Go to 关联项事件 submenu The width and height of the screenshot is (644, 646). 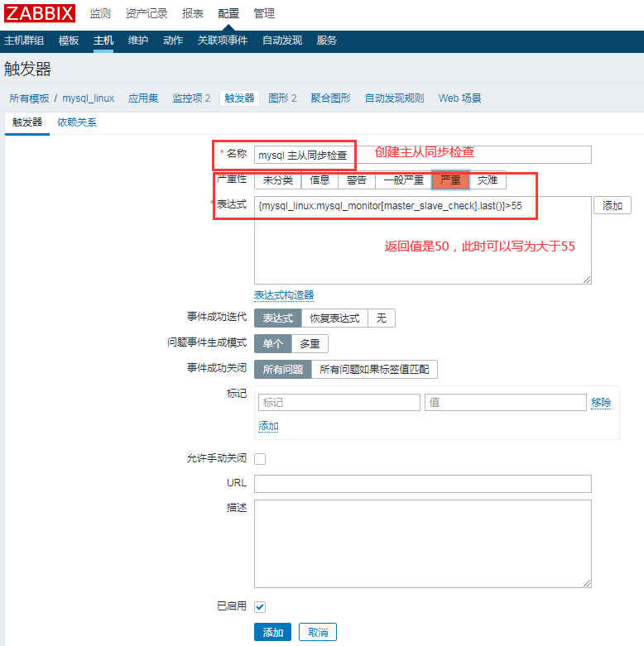pyautogui.click(x=223, y=41)
